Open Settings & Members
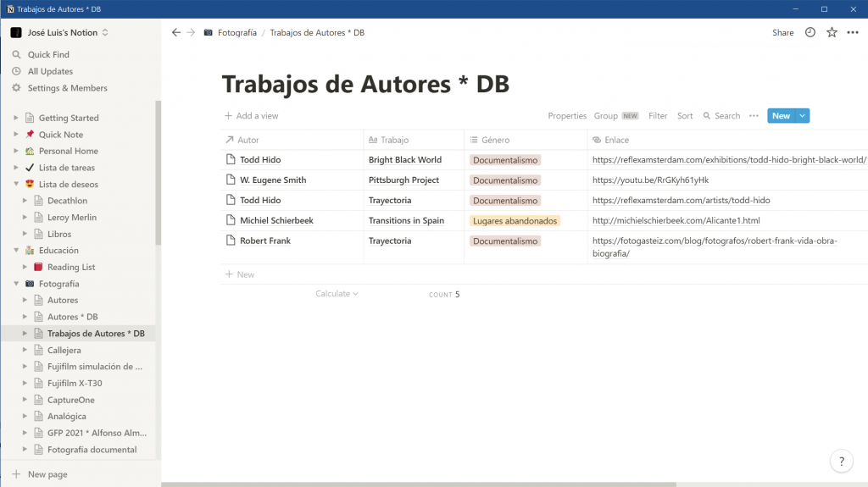Screen dimensions: 868x487 pyautogui.click(x=67, y=88)
